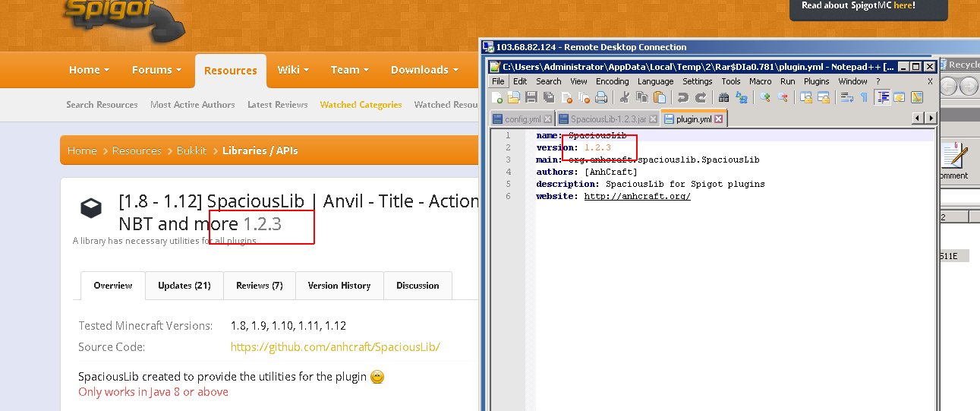Click the Save All icon in Notepad++
This screenshot has height=411, width=980.
(549, 97)
